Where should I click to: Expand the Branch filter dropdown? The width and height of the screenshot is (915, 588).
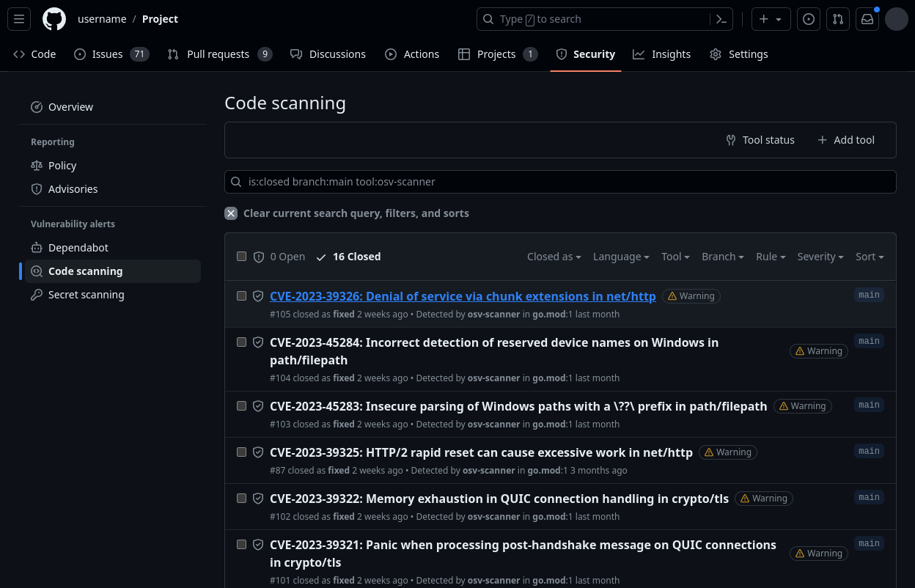(x=723, y=257)
